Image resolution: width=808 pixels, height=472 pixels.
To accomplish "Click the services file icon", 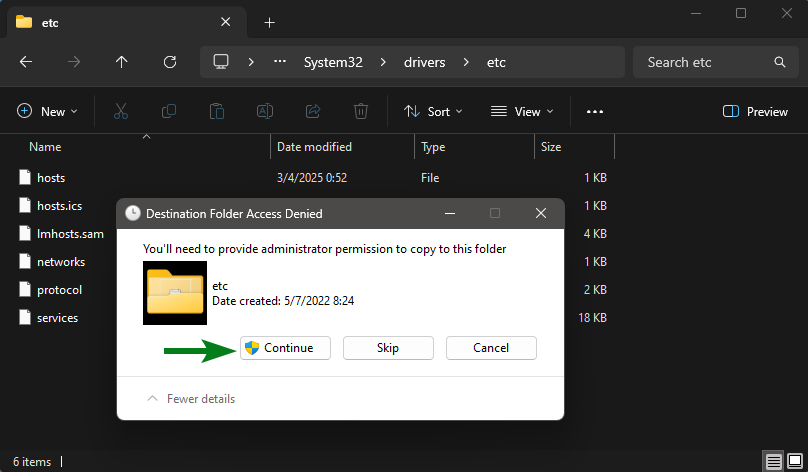I will 25,317.
